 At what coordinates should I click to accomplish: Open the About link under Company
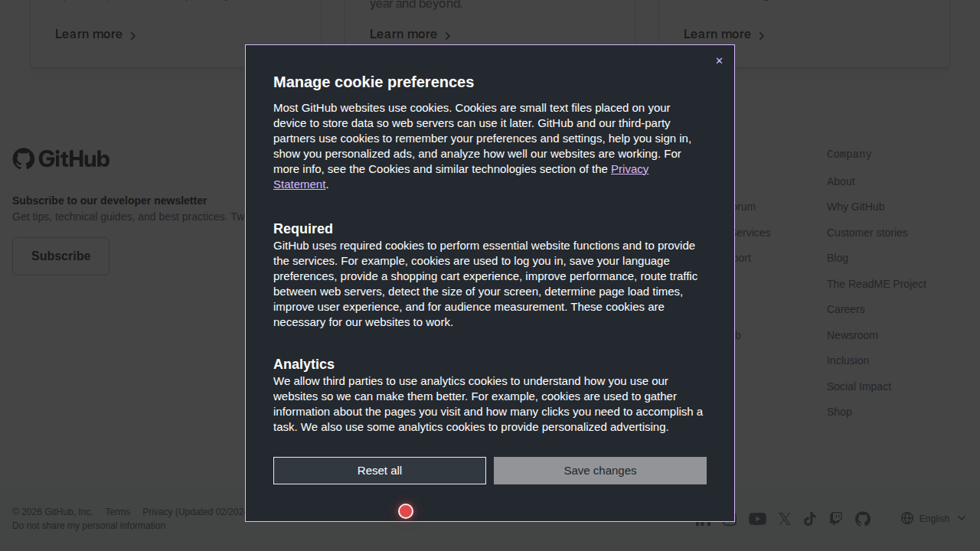841,181
